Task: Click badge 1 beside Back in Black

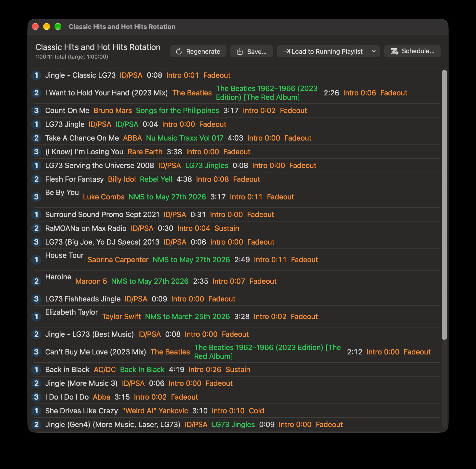Action: (x=37, y=370)
